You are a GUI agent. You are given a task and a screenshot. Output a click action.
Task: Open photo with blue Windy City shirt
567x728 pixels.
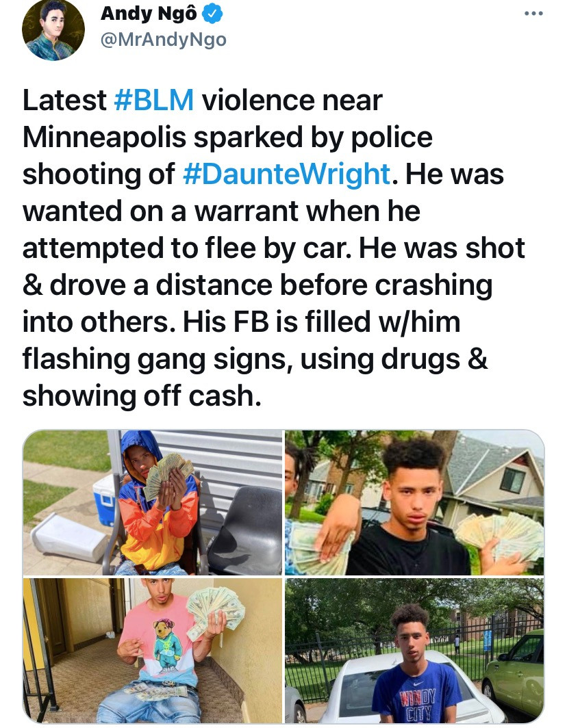[x=414, y=651]
